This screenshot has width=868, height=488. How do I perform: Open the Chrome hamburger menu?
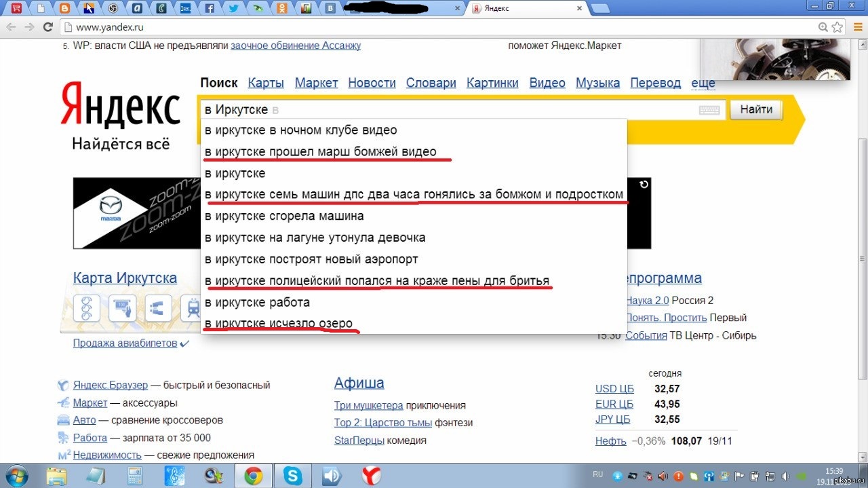(856, 28)
